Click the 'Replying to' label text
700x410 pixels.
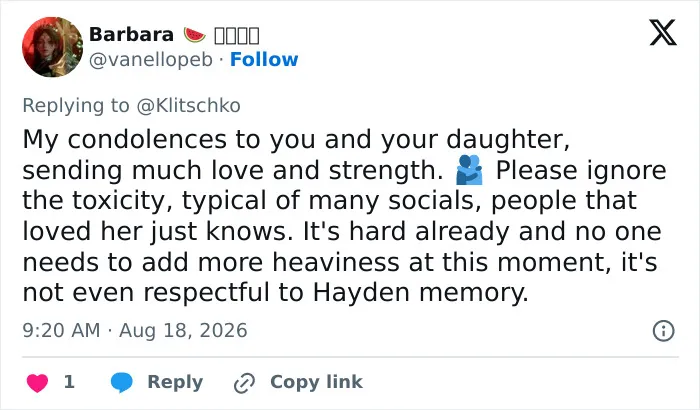pyautogui.click(x=76, y=106)
